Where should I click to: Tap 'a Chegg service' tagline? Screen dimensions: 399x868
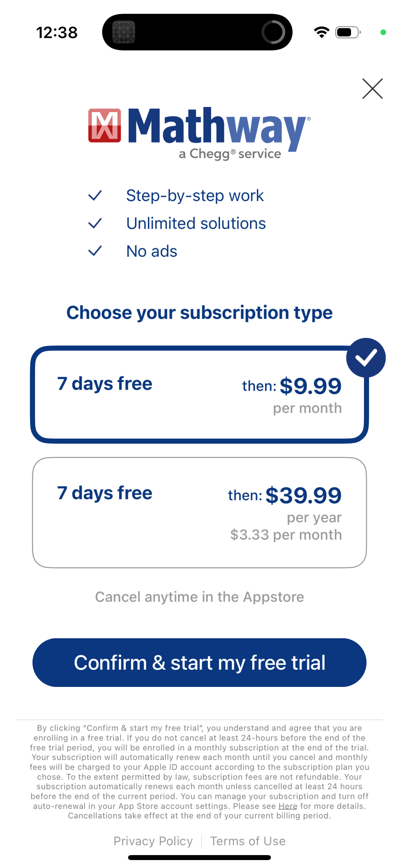[x=230, y=154]
